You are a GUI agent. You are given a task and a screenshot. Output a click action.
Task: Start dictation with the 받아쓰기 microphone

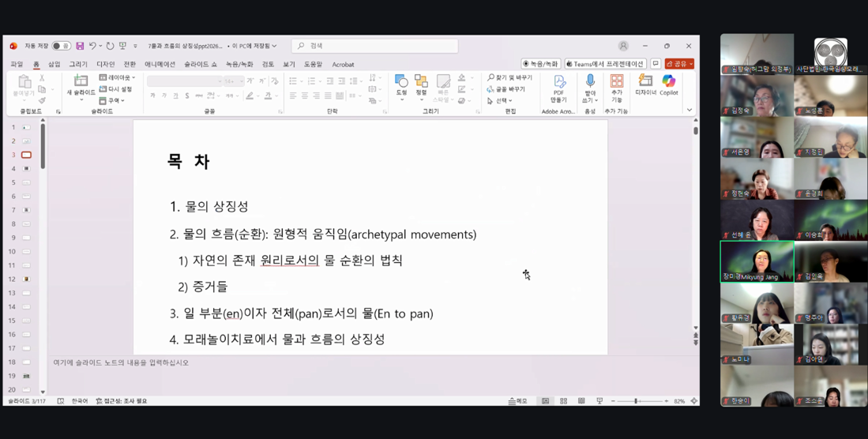click(x=591, y=88)
